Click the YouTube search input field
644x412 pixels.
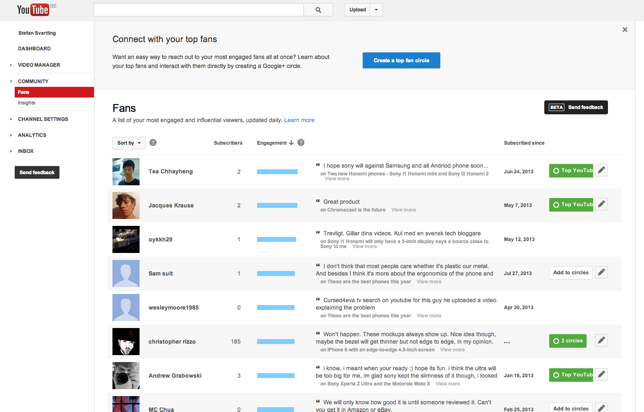coord(198,10)
